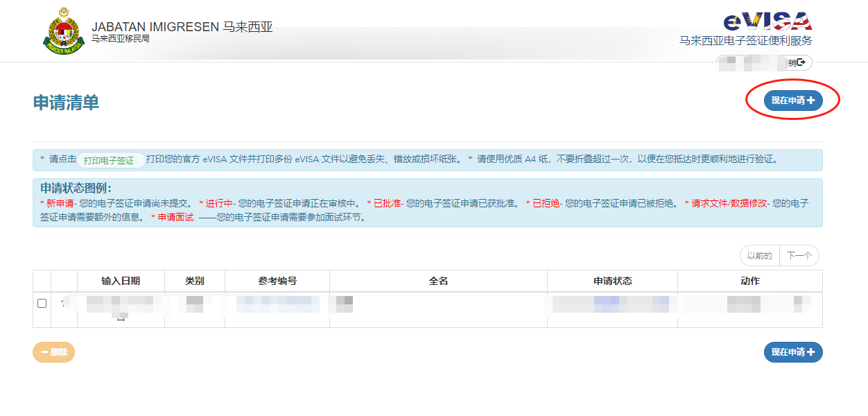Click the eVISA logo at top right
The image size is (868, 416).
click(770, 21)
